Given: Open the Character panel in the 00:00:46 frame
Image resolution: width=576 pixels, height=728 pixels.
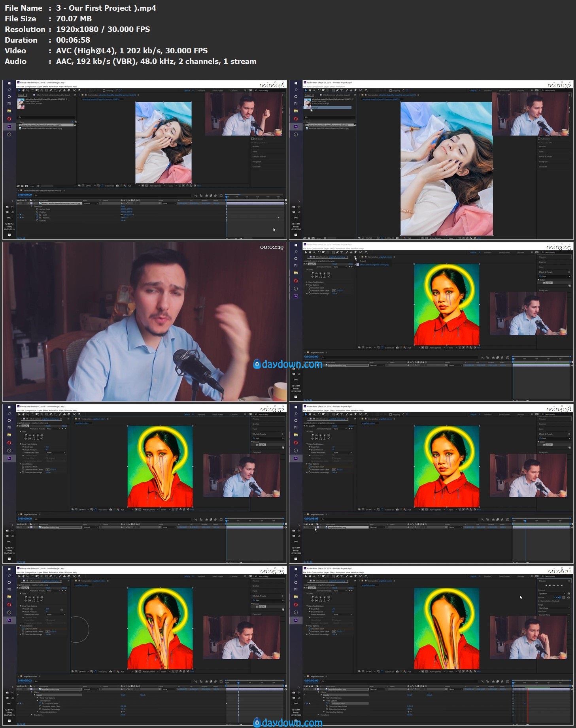Looking at the screenshot, I should click(x=257, y=167).
